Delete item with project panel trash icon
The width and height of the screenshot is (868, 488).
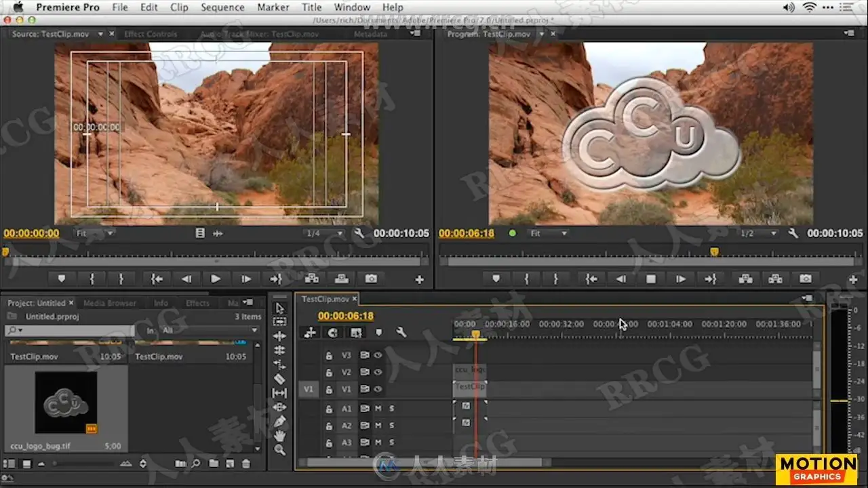pos(246,464)
